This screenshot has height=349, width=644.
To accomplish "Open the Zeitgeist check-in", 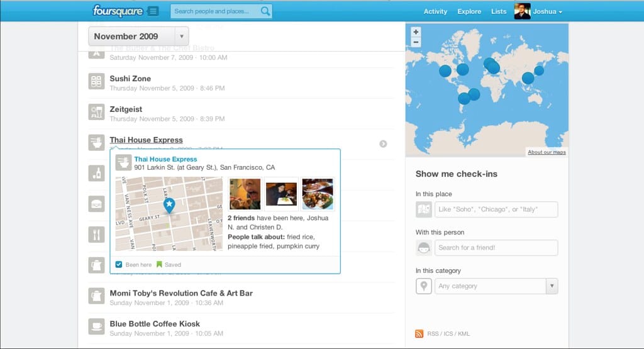I will click(x=126, y=109).
